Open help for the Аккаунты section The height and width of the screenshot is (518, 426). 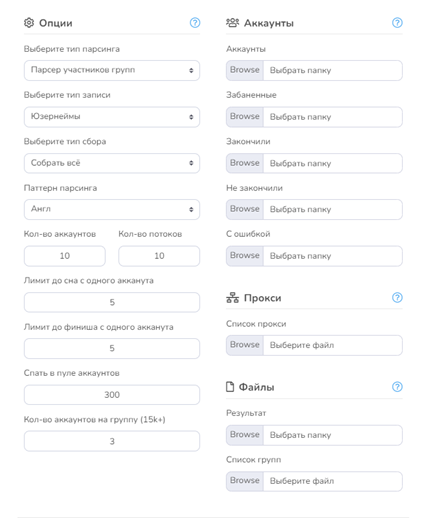[x=397, y=23]
